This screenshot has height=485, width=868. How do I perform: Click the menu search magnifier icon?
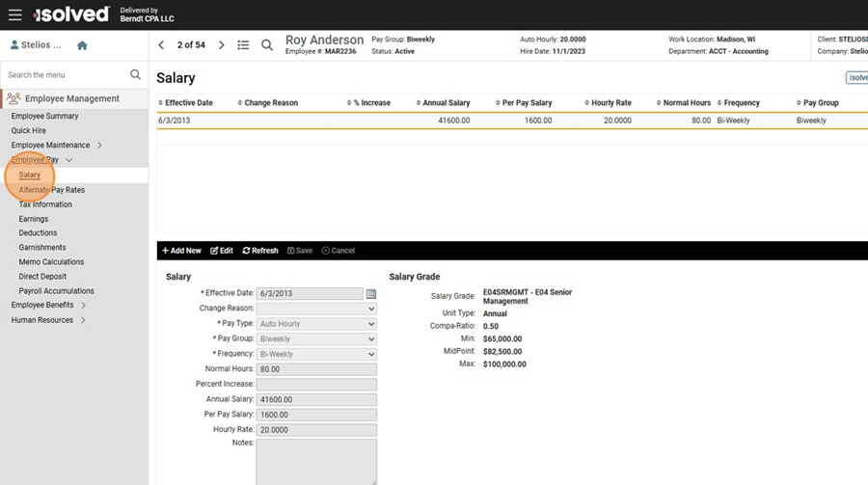coord(136,74)
